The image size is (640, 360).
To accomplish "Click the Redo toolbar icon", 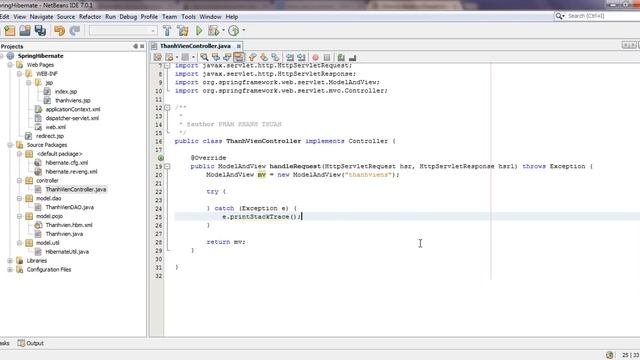I will [x=75, y=31].
